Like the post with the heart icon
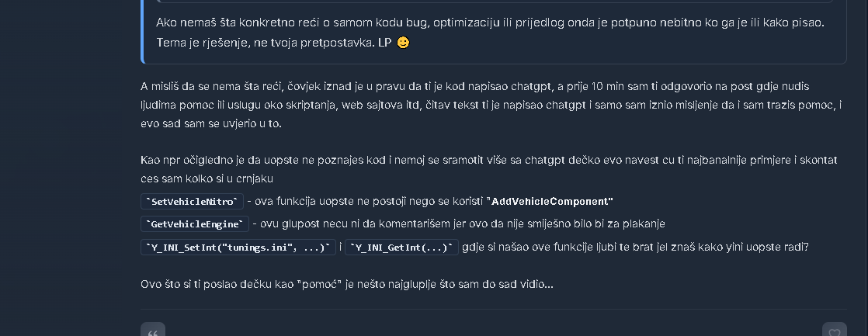868x336 pixels. (834, 331)
